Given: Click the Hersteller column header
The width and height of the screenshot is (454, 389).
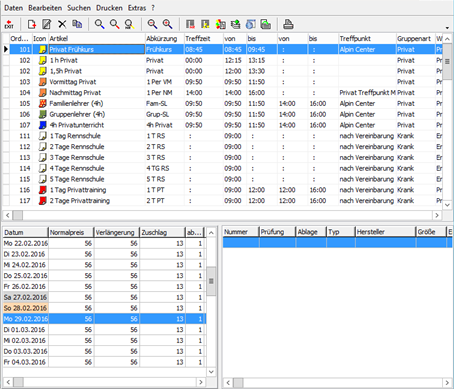Looking at the screenshot, I should pyautogui.click(x=385, y=232).
